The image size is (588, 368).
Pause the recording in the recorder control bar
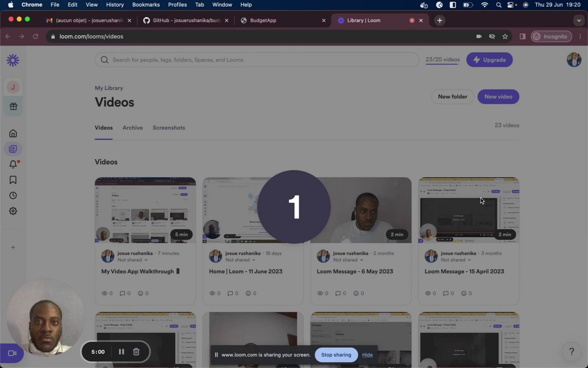121,352
